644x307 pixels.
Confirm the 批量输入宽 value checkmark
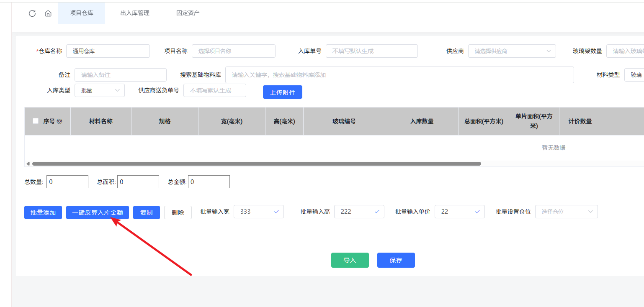pyautogui.click(x=276, y=212)
